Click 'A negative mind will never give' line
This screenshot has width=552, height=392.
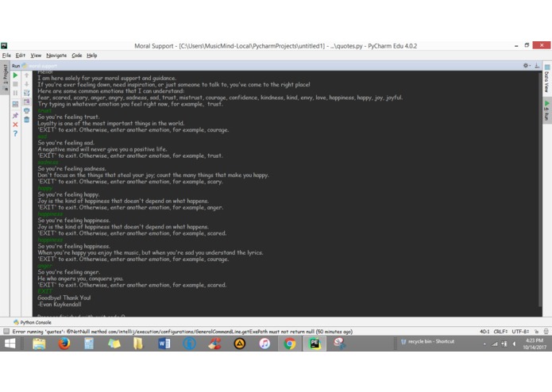[x=102, y=149]
